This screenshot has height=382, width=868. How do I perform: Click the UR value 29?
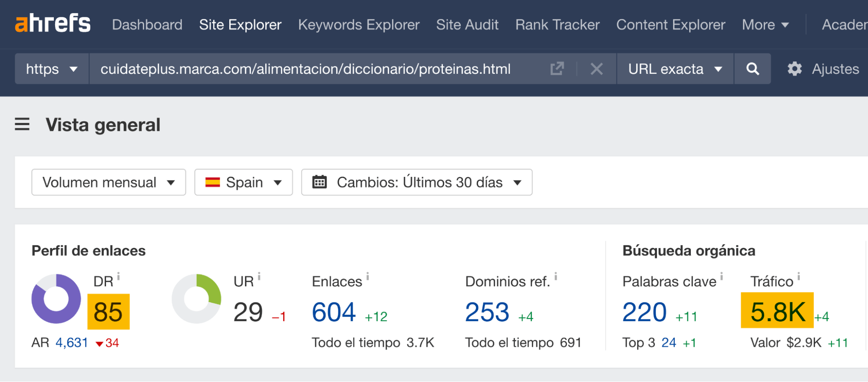(x=248, y=312)
